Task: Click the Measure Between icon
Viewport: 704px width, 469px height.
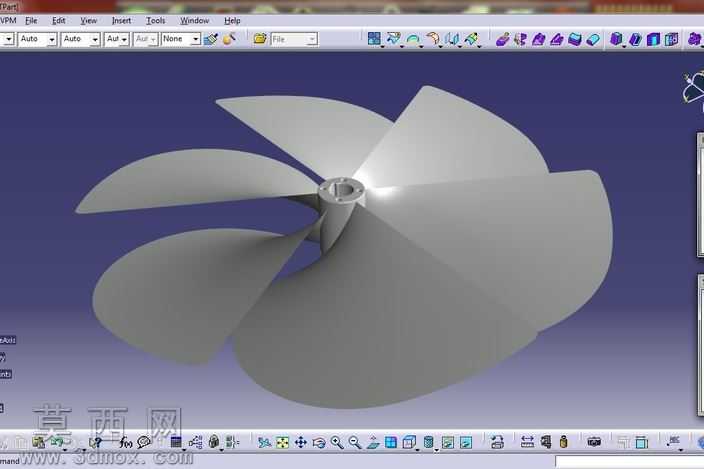Action: (x=527, y=443)
